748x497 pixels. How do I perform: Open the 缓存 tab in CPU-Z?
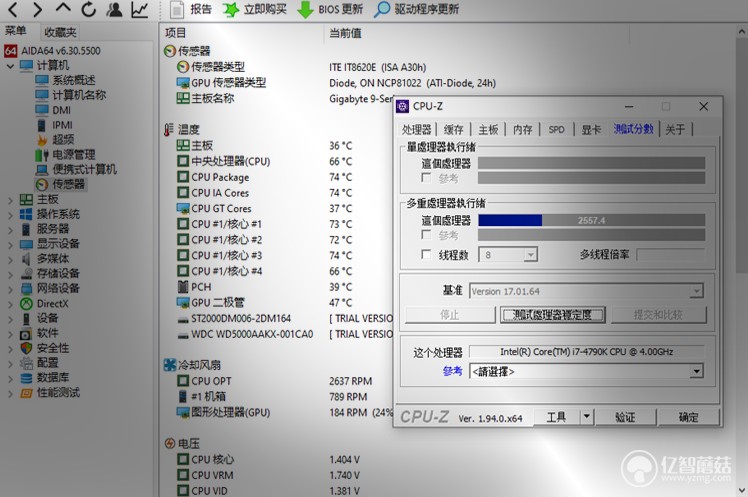453,129
